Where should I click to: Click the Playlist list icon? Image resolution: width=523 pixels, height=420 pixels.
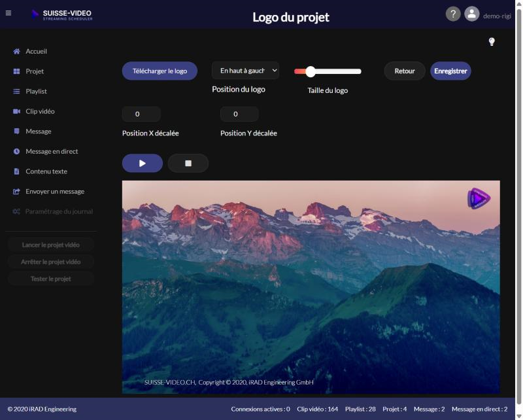[16, 92]
